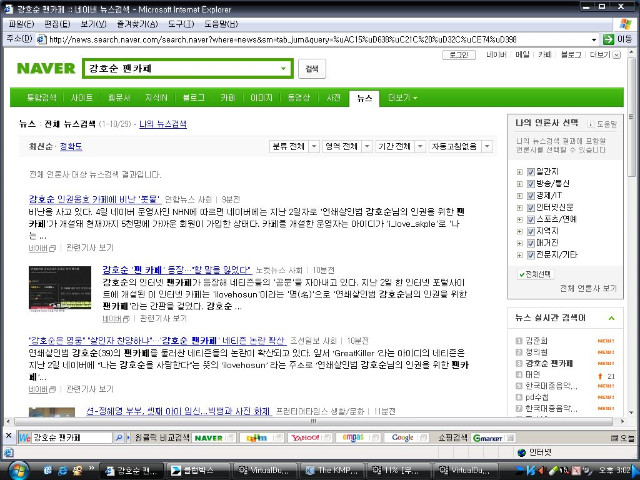This screenshot has width=640, height=480.
Task: Expand the 방송/통신 tree node
Action: 520,184
